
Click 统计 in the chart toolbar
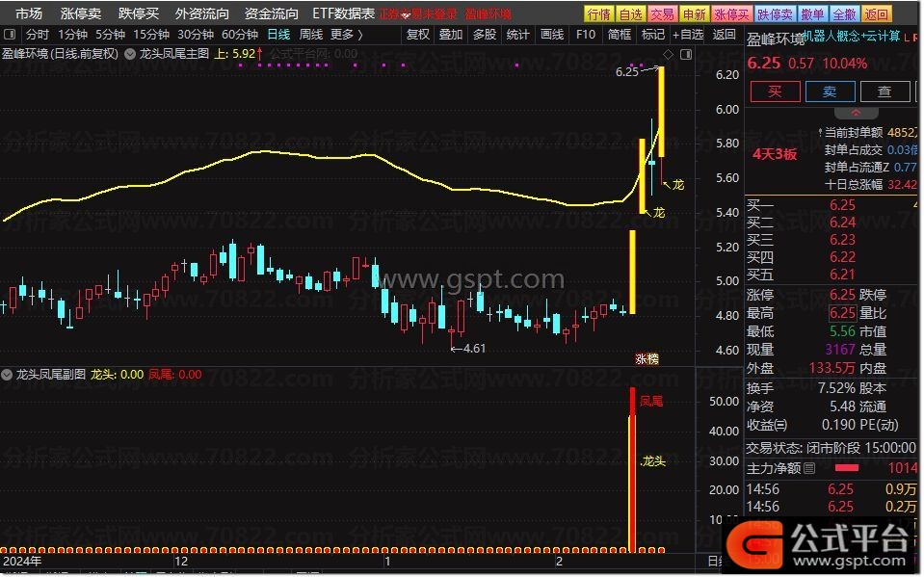(518, 34)
